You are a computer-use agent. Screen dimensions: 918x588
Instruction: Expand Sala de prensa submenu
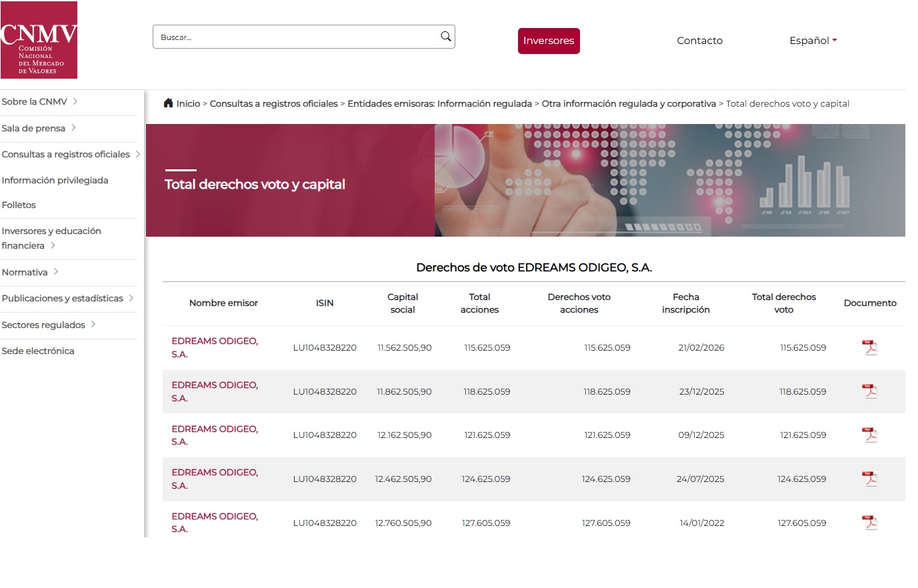tap(39, 128)
